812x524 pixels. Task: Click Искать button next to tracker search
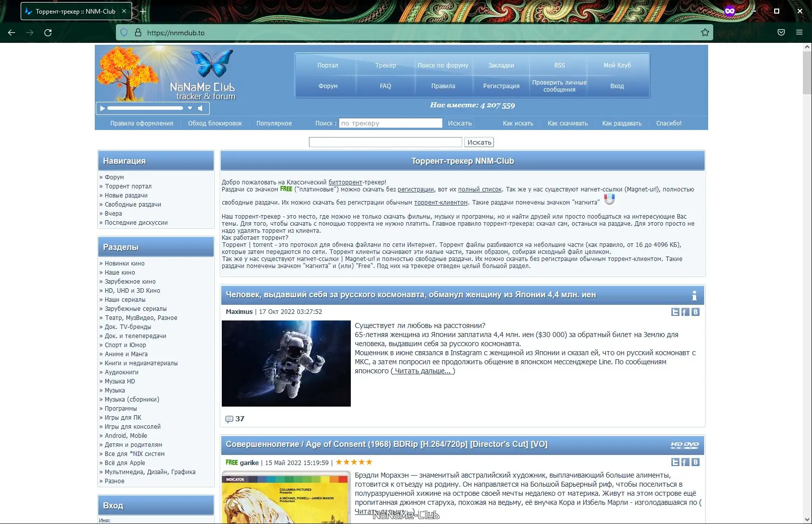pos(460,123)
